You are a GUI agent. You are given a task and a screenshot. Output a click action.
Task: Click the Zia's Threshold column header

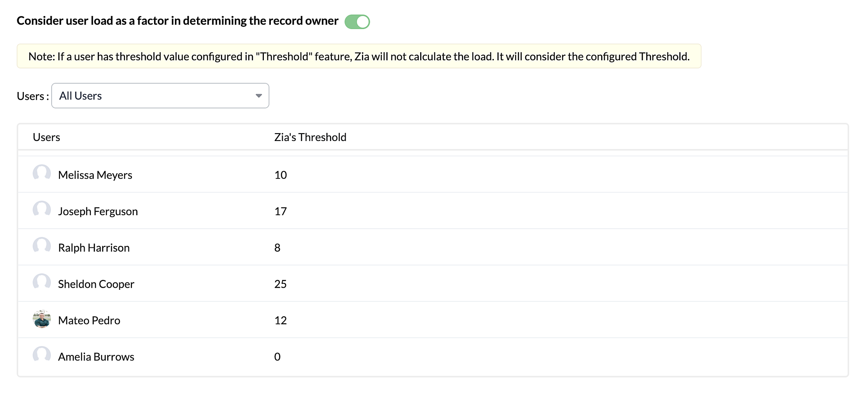[x=310, y=138]
